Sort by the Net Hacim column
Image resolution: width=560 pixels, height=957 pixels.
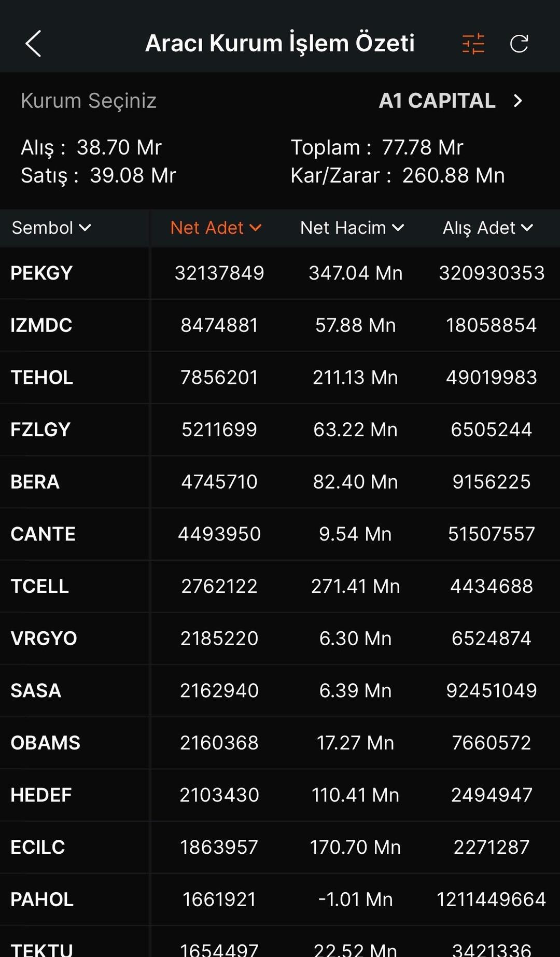pos(352,228)
